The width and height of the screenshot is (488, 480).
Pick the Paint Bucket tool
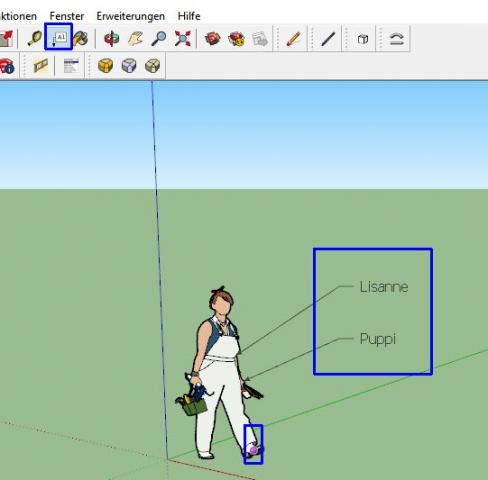[x=81, y=39]
